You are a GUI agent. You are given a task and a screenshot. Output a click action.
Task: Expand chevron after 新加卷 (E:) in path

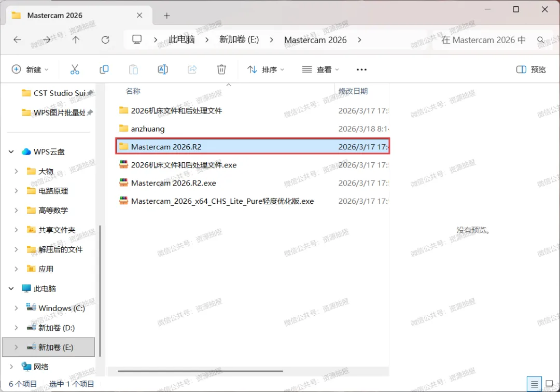point(271,39)
